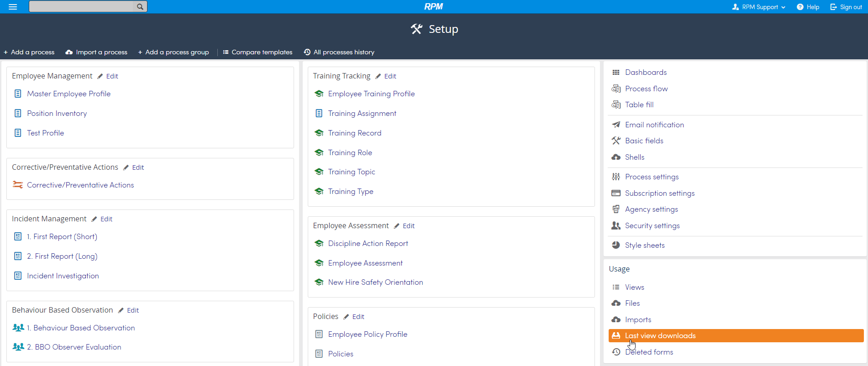Click the Training Assignment form icon
Image resolution: width=868 pixels, height=366 pixels.
(319, 113)
